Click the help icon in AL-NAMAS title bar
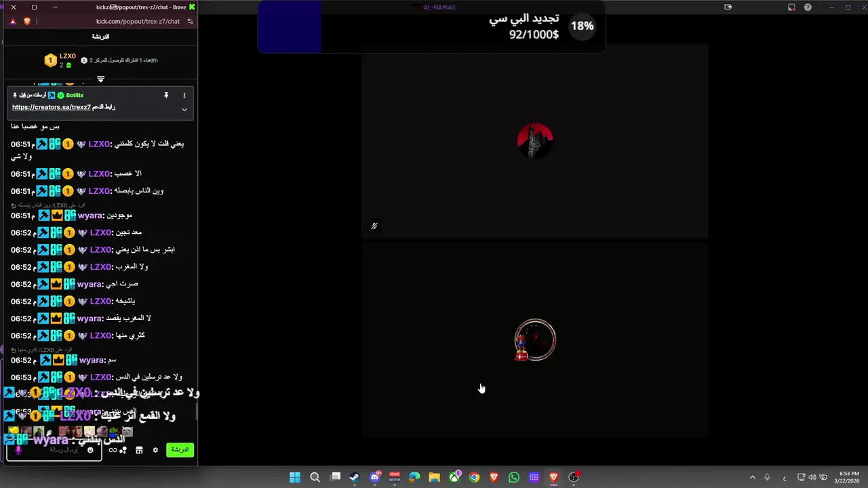This screenshot has height=488, width=868. [x=808, y=7]
